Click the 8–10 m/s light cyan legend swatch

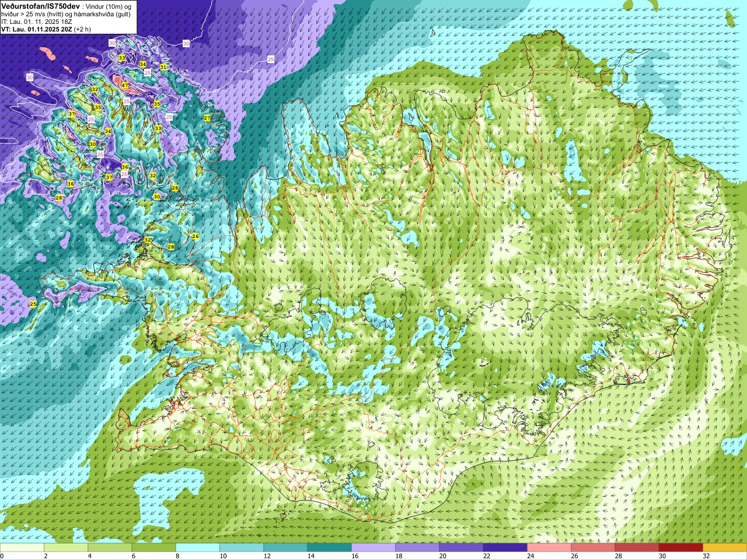click(x=198, y=548)
